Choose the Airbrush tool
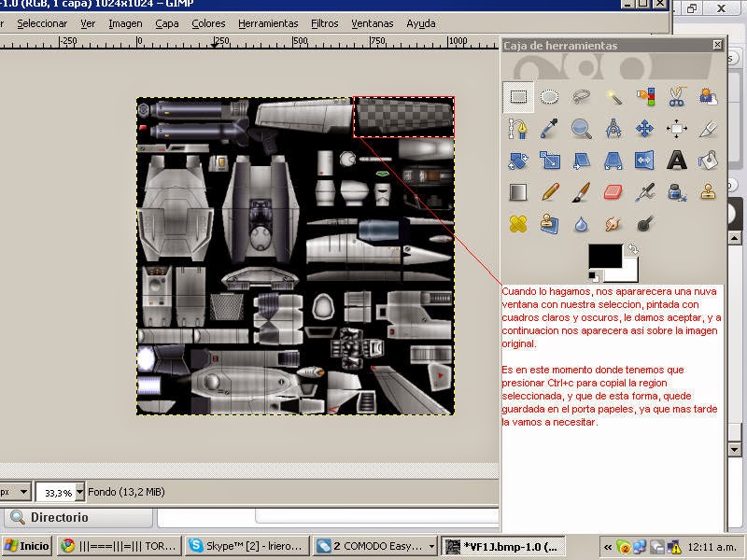The image size is (747, 560). [x=645, y=192]
